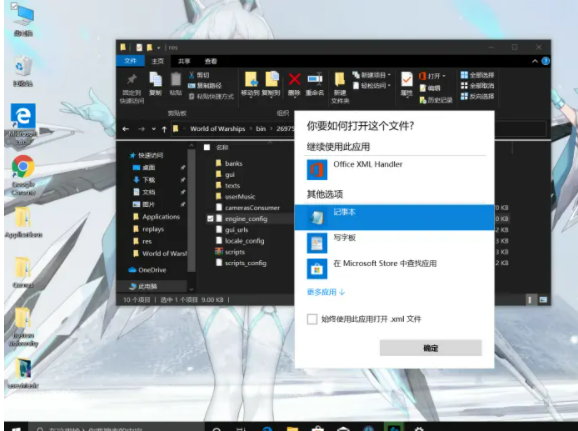Uncheck the engine_config file checkbox
578x431 pixels.
pos(210,219)
